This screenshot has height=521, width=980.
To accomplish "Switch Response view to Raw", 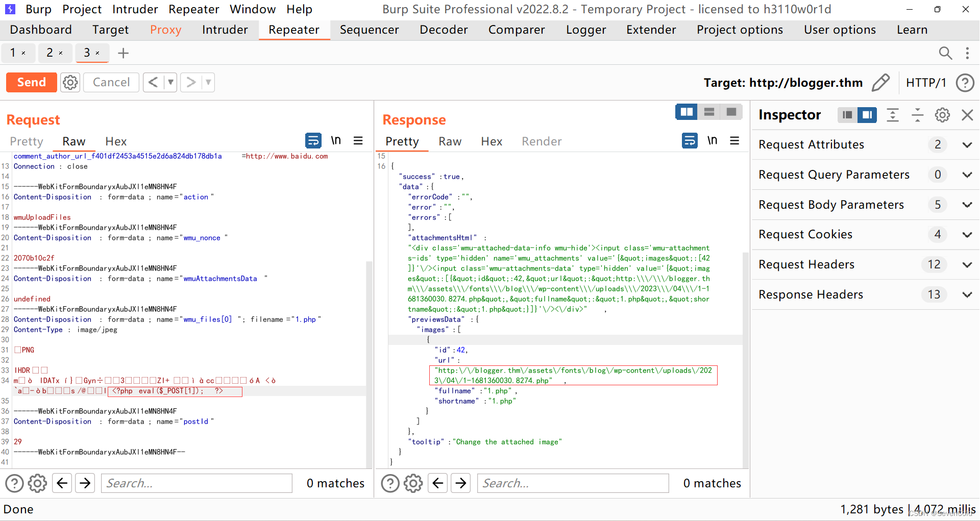I will tap(450, 141).
